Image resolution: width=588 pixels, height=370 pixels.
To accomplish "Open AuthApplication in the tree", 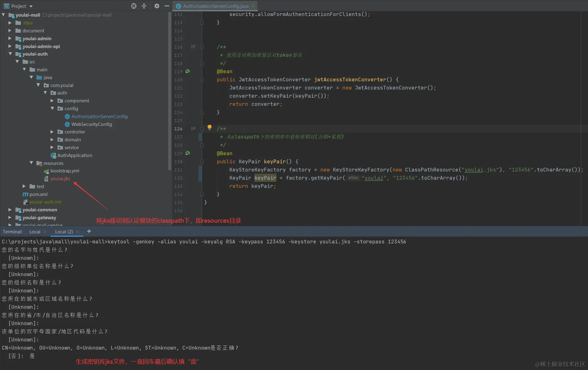I will 75,155.
